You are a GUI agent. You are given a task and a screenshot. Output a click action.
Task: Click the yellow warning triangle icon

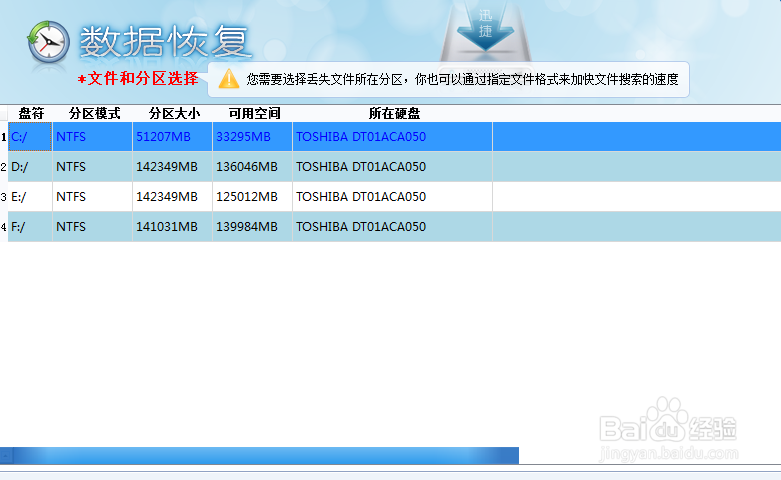pyautogui.click(x=229, y=79)
